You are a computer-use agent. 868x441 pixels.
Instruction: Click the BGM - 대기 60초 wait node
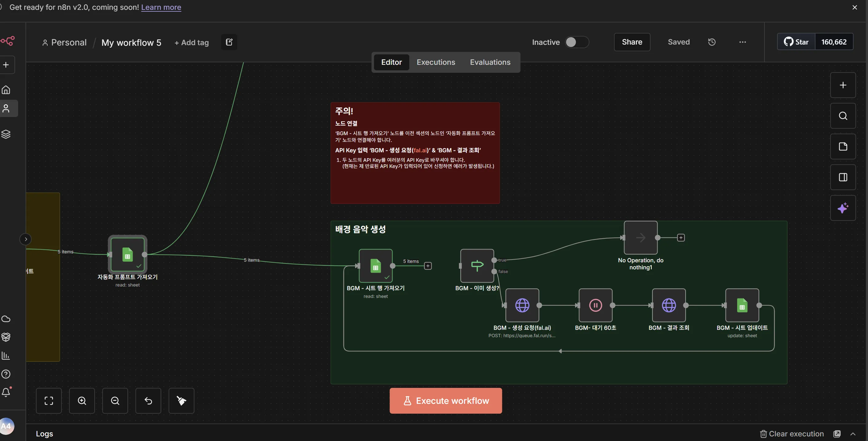pos(595,305)
